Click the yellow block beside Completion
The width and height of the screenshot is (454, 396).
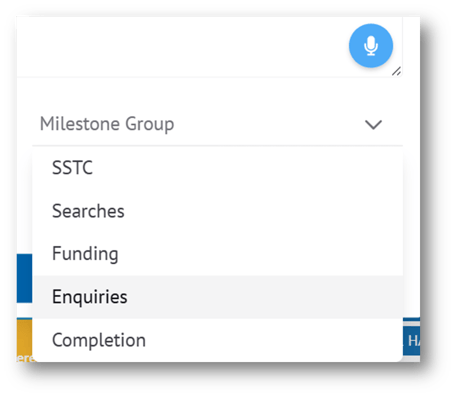point(24,337)
